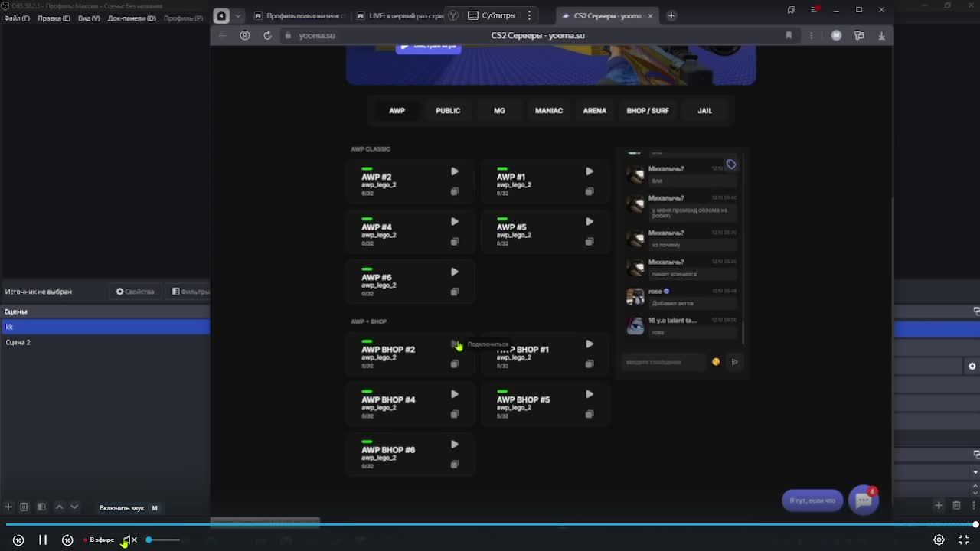Image resolution: width=980 pixels, height=551 pixels.
Task: Connect to the AWP BHOP #5 server
Action: click(x=589, y=394)
